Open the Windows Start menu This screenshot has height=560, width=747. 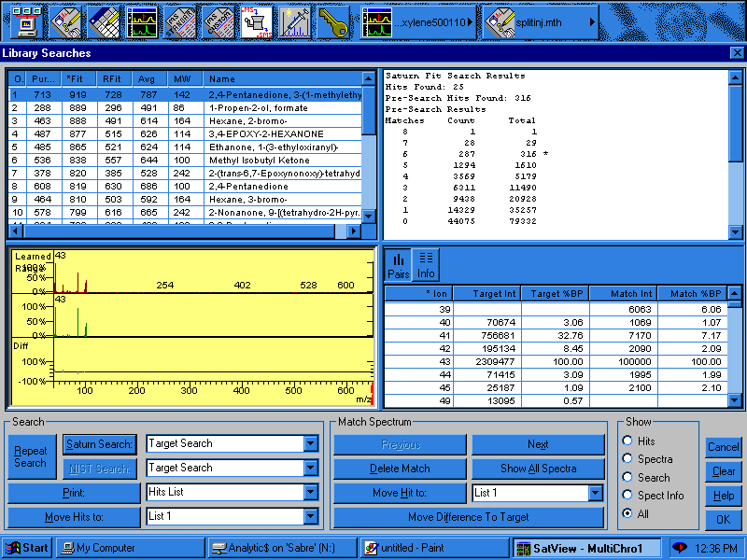[28, 548]
